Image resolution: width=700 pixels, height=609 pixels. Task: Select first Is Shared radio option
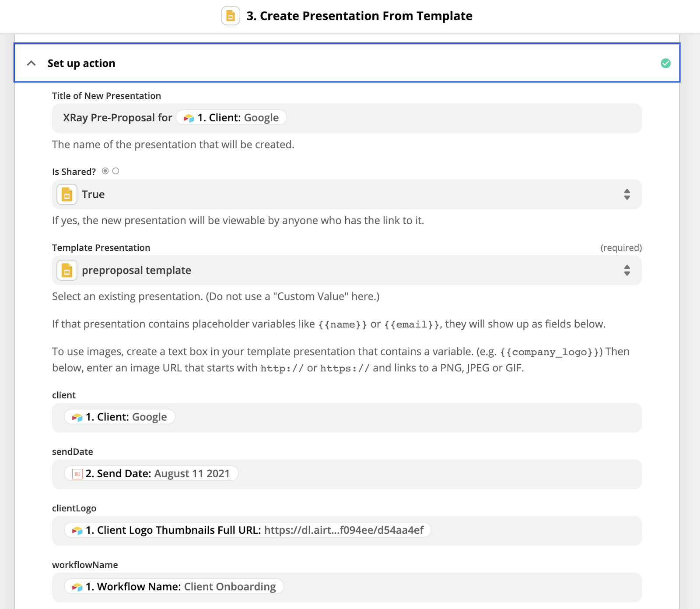(x=105, y=171)
